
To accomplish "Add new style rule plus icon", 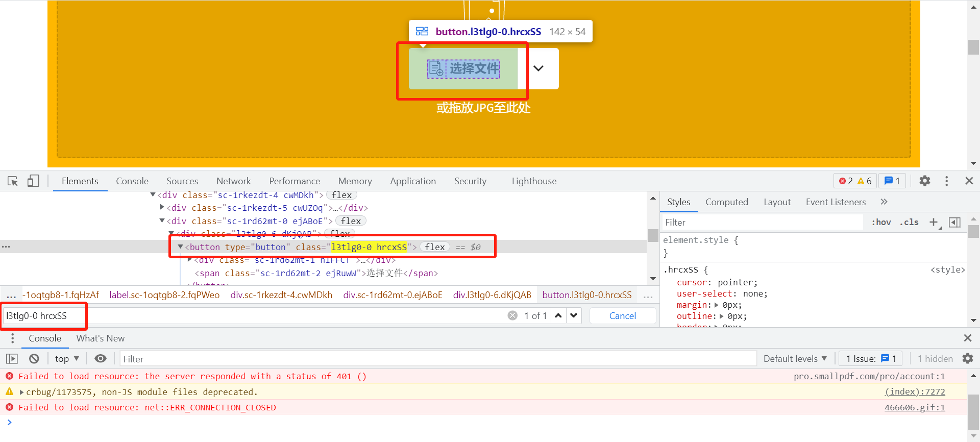I will 934,222.
